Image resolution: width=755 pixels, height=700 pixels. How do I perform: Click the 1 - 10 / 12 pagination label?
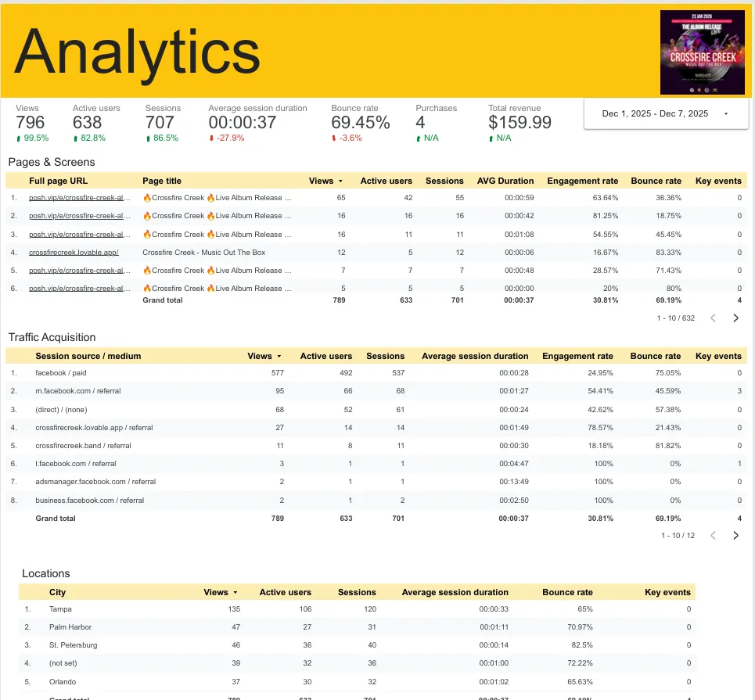[678, 535]
